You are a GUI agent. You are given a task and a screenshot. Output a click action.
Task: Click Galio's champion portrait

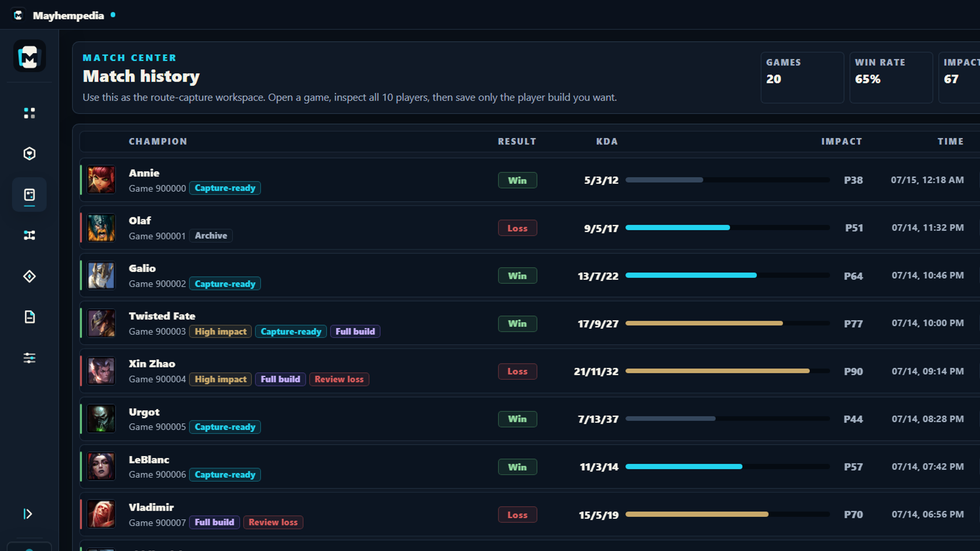click(101, 275)
